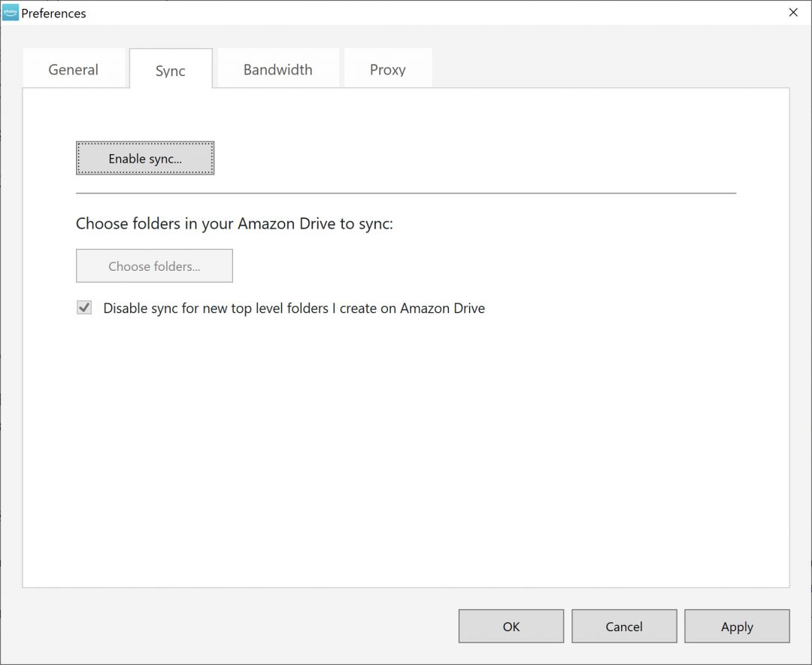Click the 'Disable sync for new top level folders' label
812x665 pixels.
(x=293, y=308)
